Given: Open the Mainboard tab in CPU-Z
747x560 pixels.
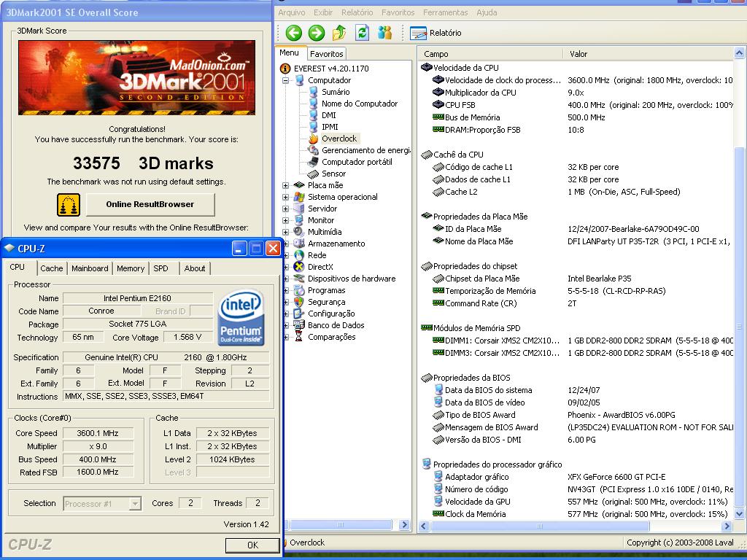Looking at the screenshot, I should coord(90,268).
